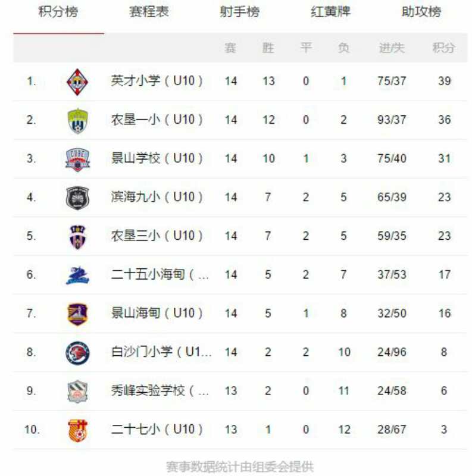Click the 英才小学 red diamond team badge
Viewport: 472px width, 476px height.
click(x=77, y=82)
